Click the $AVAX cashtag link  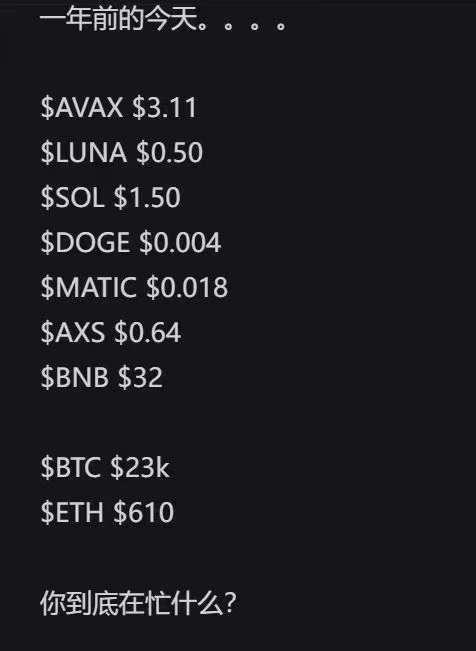coord(82,107)
